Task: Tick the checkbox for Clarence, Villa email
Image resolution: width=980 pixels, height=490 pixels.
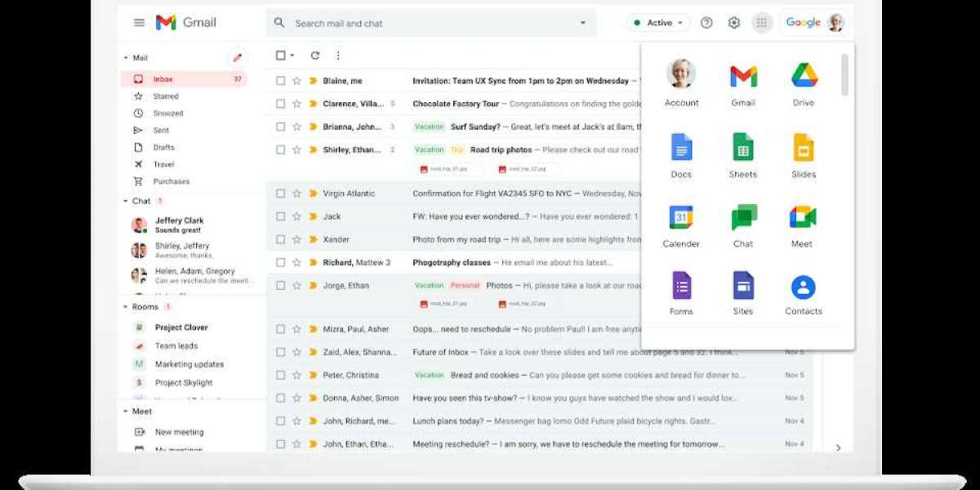Action: [x=280, y=104]
